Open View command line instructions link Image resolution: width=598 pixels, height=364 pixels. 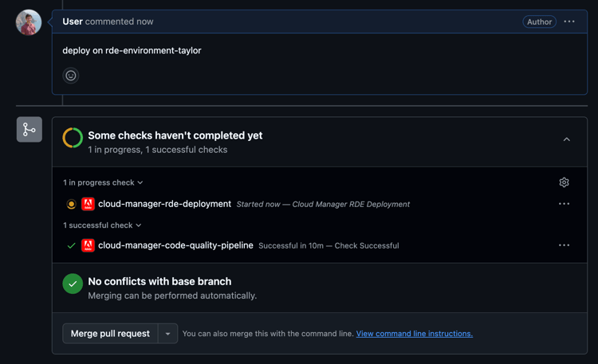point(414,334)
